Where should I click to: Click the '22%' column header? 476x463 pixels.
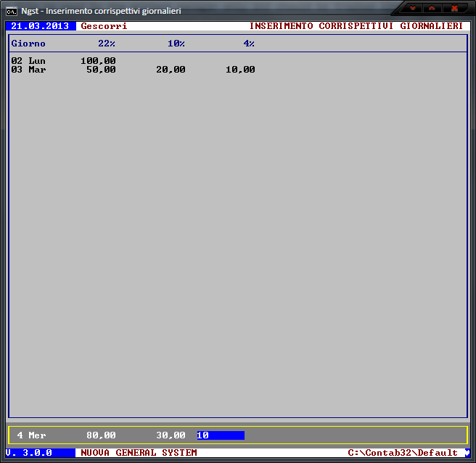(x=107, y=44)
